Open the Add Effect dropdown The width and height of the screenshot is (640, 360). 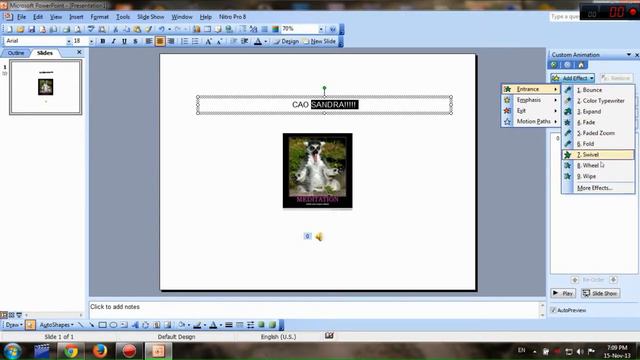pos(572,78)
